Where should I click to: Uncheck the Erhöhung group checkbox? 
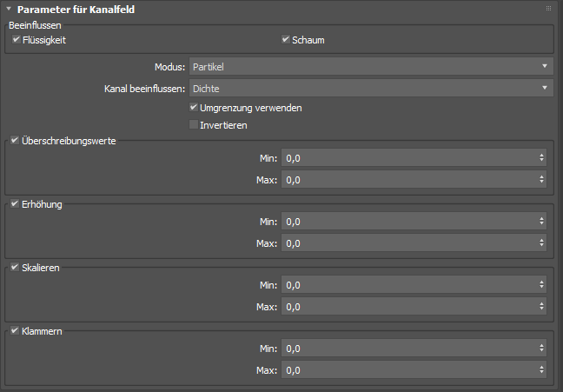pyautogui.click(x=13, y=204)
